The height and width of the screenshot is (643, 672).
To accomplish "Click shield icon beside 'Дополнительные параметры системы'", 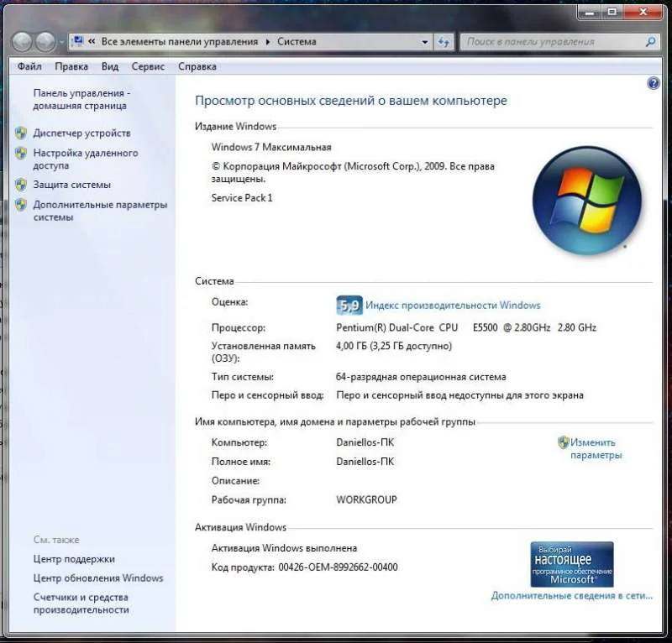I will tap(20, 205).
